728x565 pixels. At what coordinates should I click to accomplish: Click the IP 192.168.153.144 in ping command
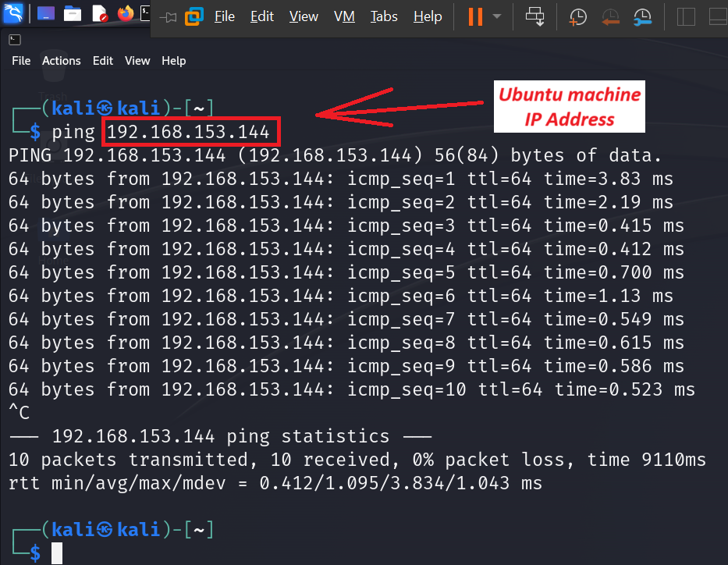(x=188, y=132)
